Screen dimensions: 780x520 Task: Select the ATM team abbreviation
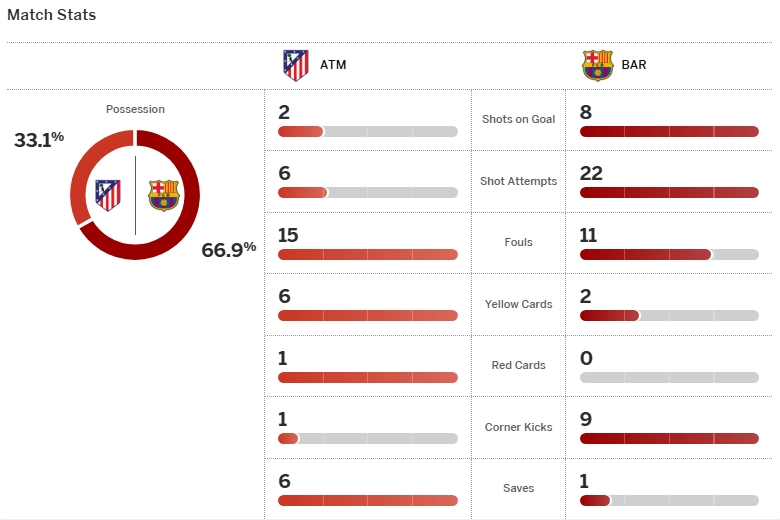[x=333, y=66]
